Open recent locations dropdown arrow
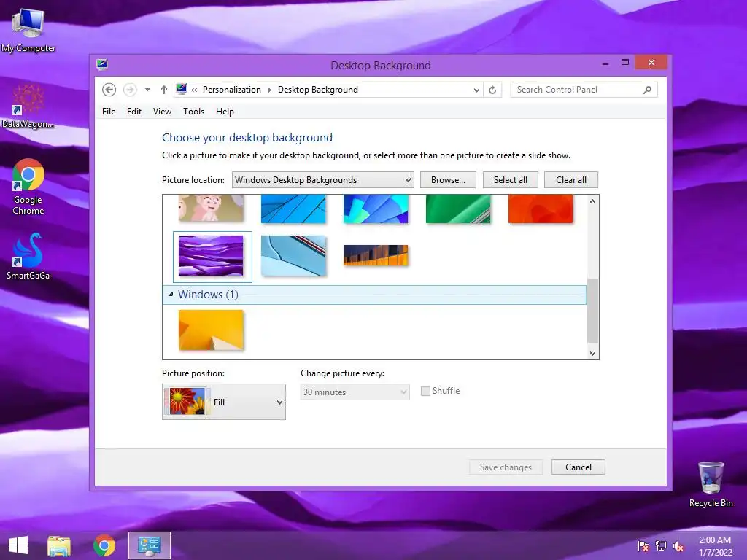The height and width of the screenshot is (560, 747). click(x=147, y=90)
